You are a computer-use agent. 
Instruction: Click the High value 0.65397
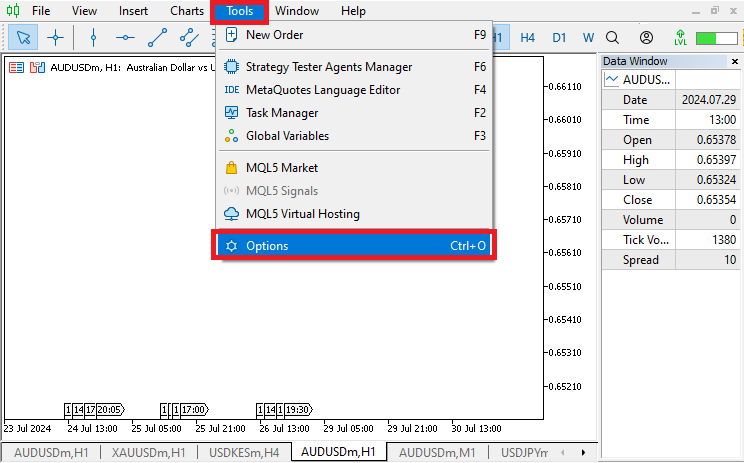pos(716,159)
